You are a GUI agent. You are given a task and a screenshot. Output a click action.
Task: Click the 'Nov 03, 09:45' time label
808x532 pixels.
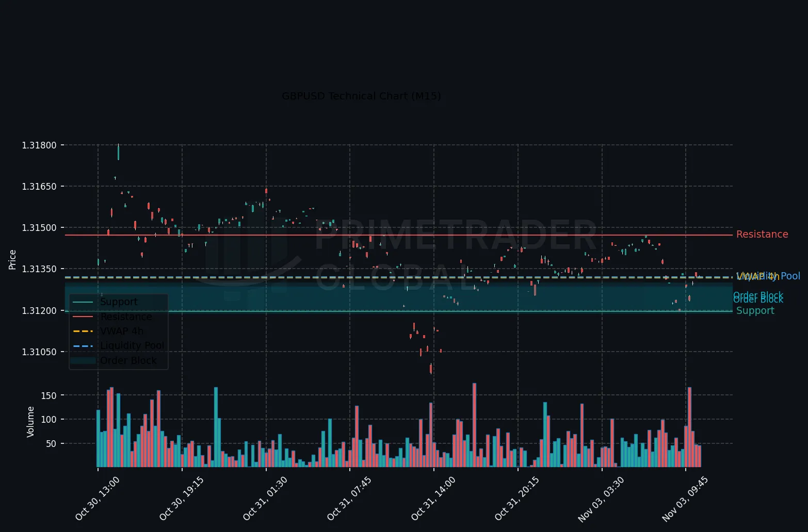coord(685,498)
